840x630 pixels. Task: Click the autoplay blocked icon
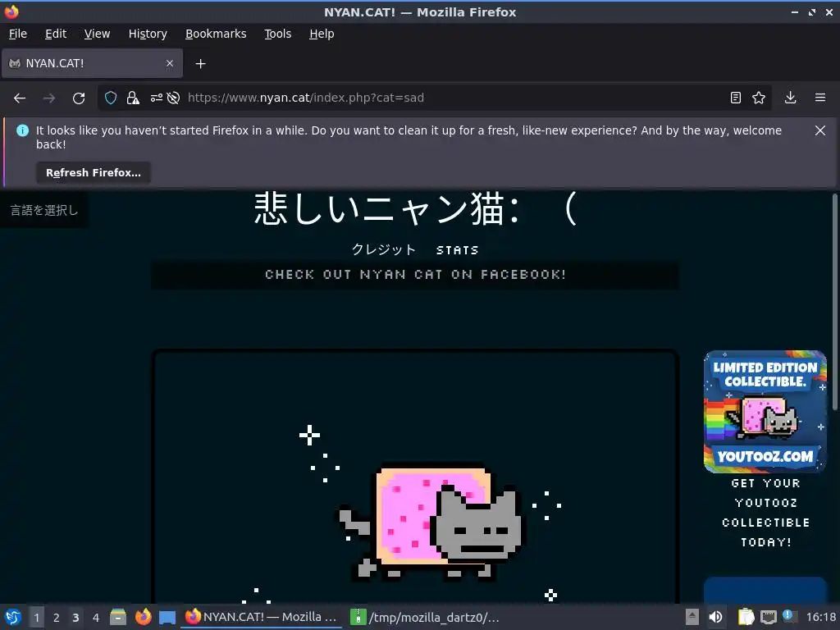173,98
